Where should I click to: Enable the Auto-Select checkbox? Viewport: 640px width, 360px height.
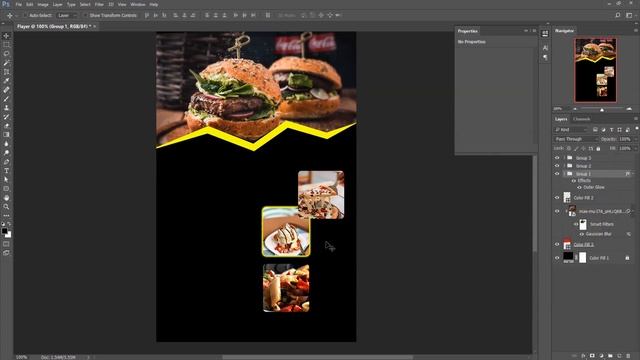coord(25,16)
